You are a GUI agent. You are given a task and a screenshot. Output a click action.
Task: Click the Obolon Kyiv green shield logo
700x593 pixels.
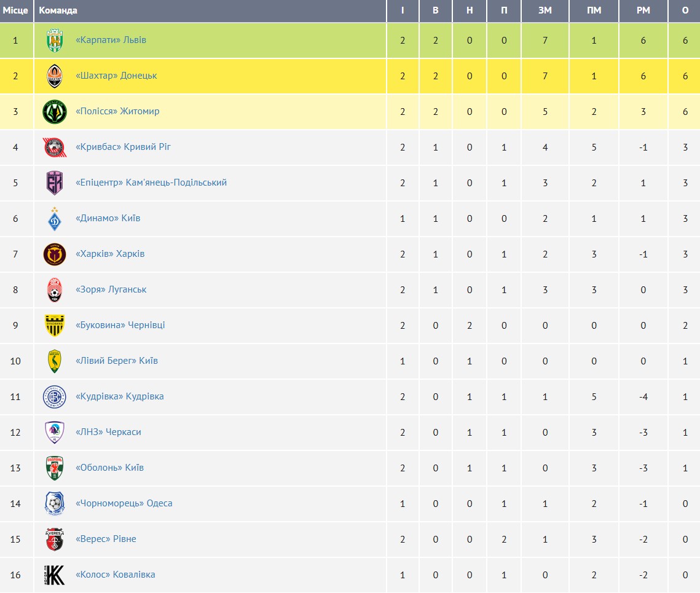point(55,468)
